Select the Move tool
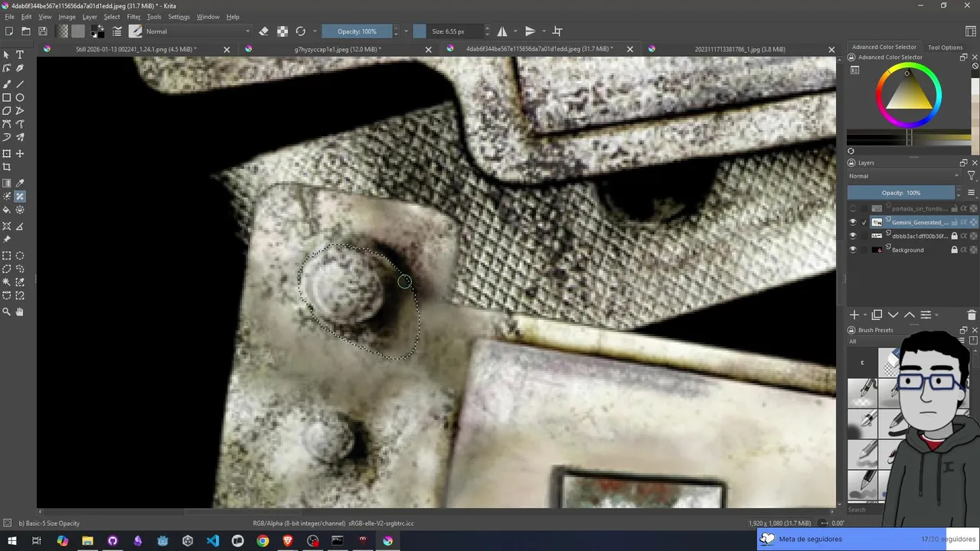This screenshot has height=551, width=980. (20, 154)
